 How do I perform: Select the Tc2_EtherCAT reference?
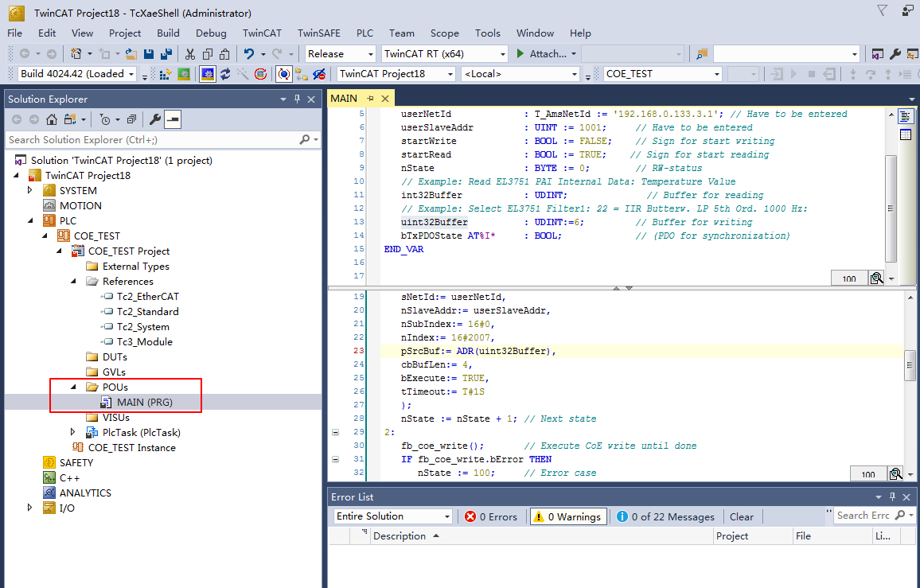[x=147, y=296]
